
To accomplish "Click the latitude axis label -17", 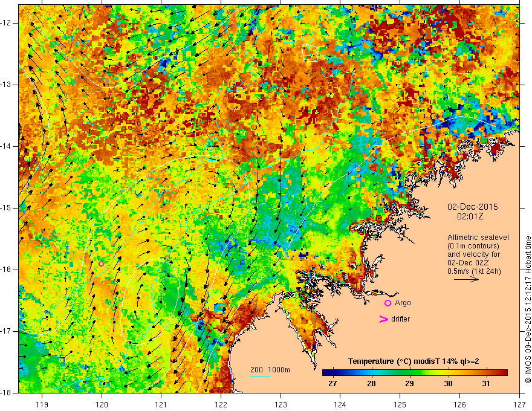I will [x=6, y=331].
